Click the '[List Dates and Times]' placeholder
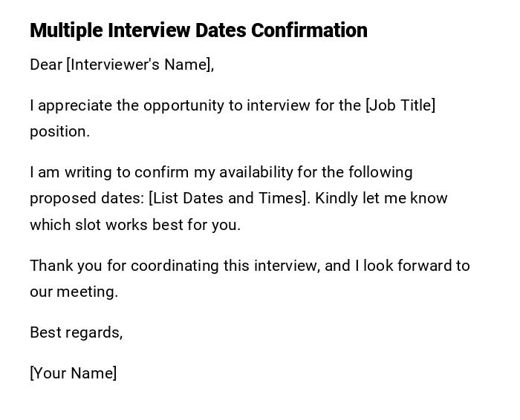This screenshot has height=420, width=520. tap(228, 198)
